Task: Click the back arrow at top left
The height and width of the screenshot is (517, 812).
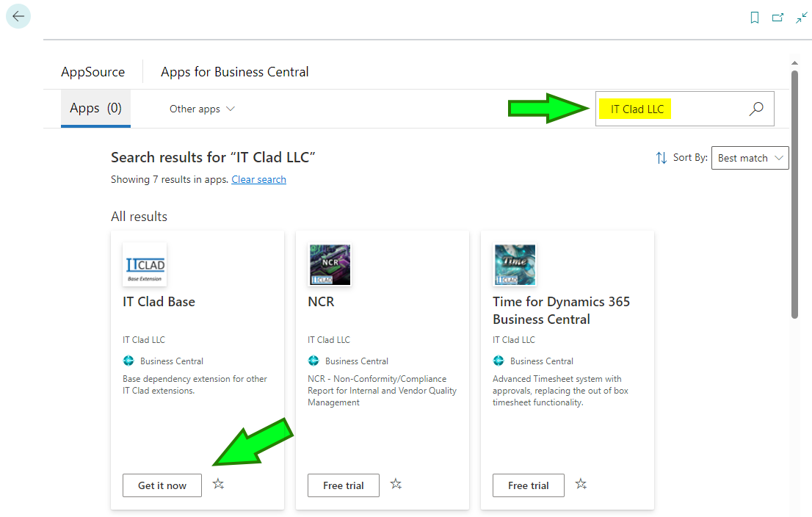Action: click(x=18, y=15)
